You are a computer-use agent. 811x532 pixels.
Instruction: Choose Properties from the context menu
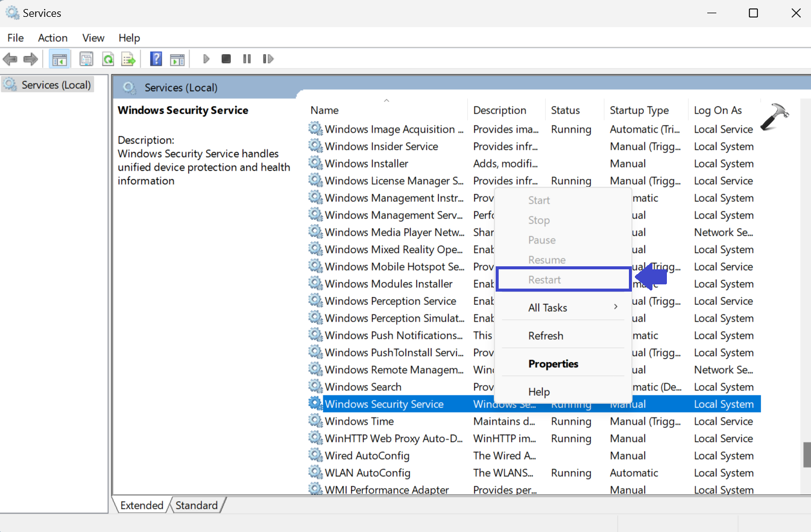(x=553, y=364)
